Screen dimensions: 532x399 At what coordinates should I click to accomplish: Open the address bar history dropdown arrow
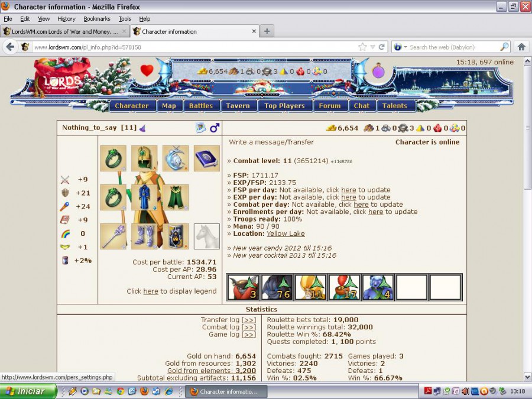coord(372,47)
